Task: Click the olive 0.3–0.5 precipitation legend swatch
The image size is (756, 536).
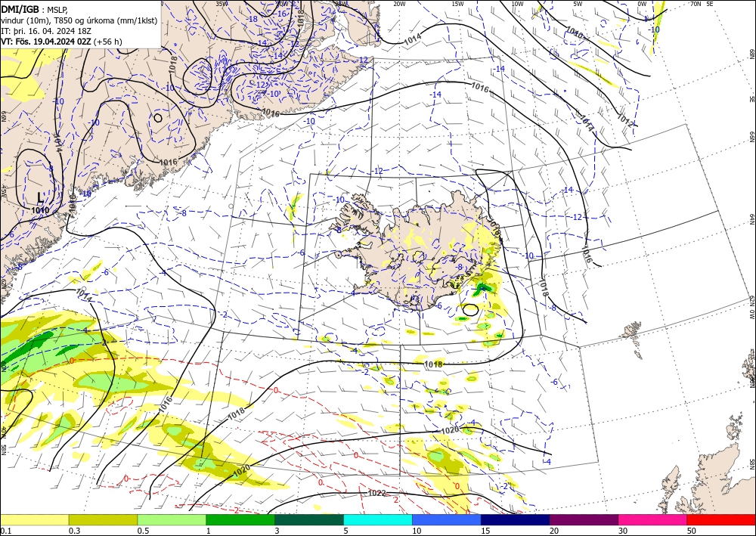Action: pyautogui.click(x=103, y=519)
